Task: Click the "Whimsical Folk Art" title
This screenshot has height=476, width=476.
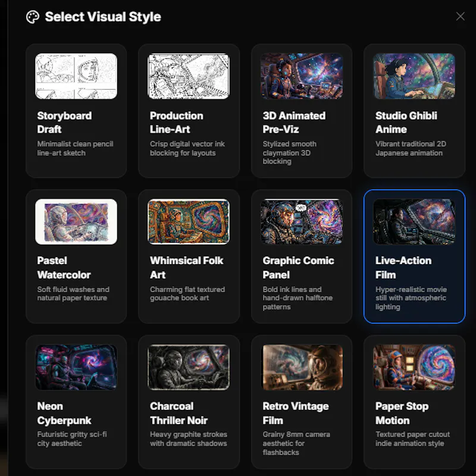Action: pyautogui.click(x=186, y=268)
